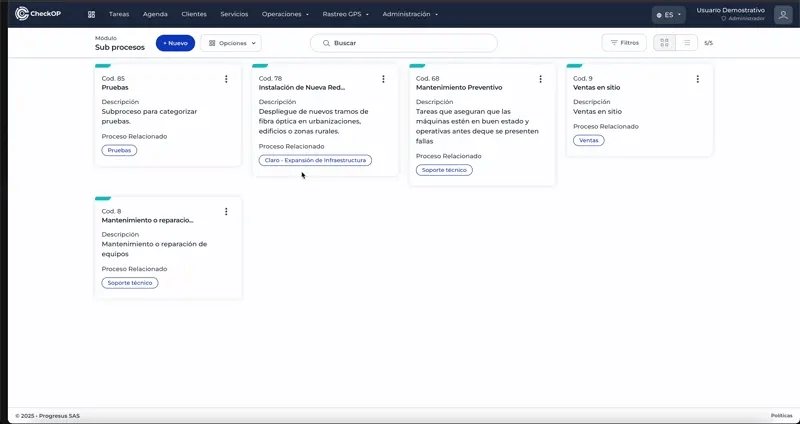Open the Servicios section
The height and width of the screenshot is (424, 800).
tap(234, 14)
